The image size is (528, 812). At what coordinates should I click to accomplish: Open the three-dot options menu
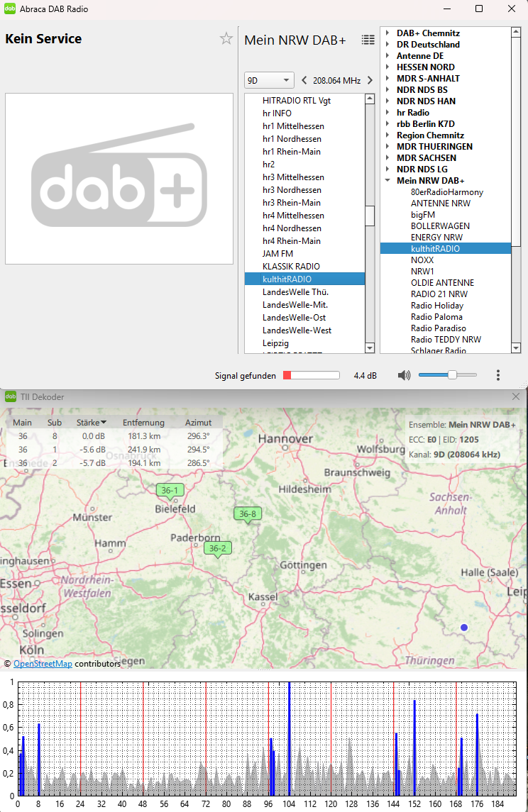click(x=498, y=375)
